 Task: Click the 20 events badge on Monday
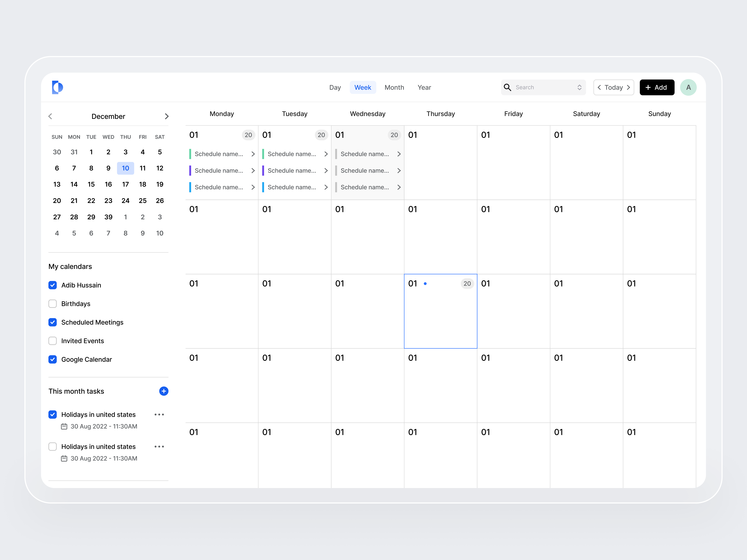point(248,135)
